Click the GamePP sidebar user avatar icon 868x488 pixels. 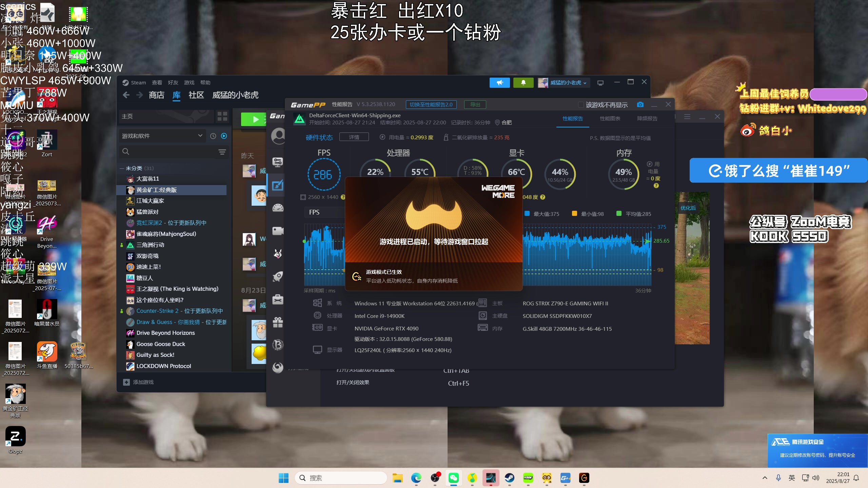coord(278,136)
